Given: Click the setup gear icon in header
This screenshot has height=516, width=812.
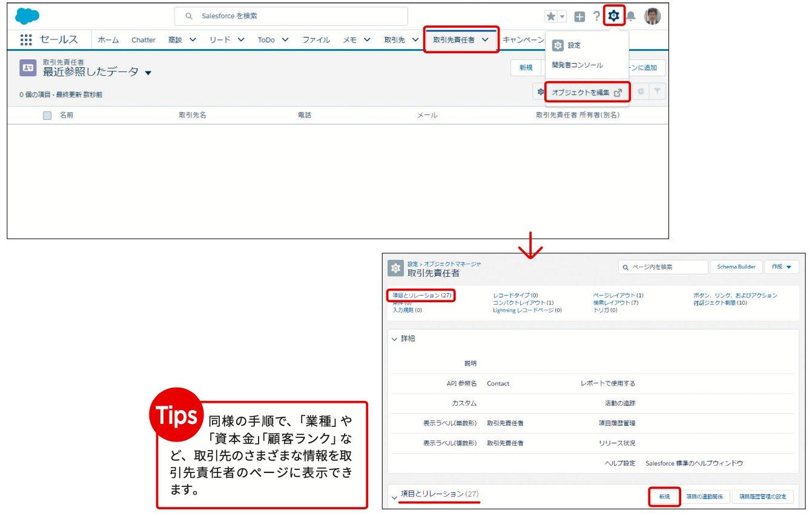Looking at the screenshot, I should (x=614, y=16).
